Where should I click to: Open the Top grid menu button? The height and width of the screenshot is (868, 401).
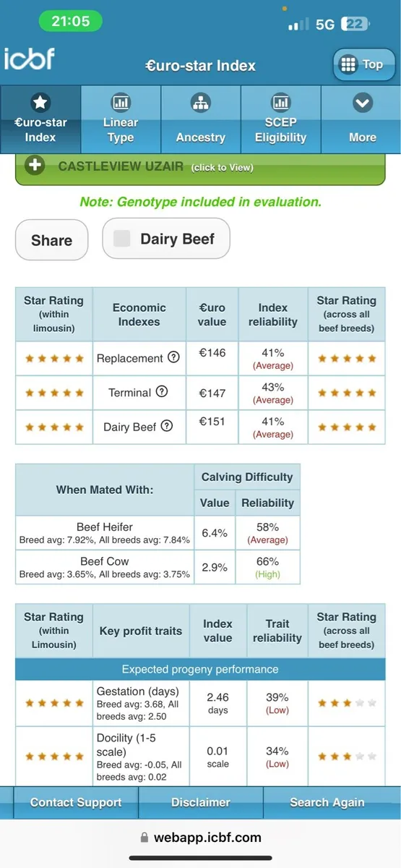click(364, 65)
